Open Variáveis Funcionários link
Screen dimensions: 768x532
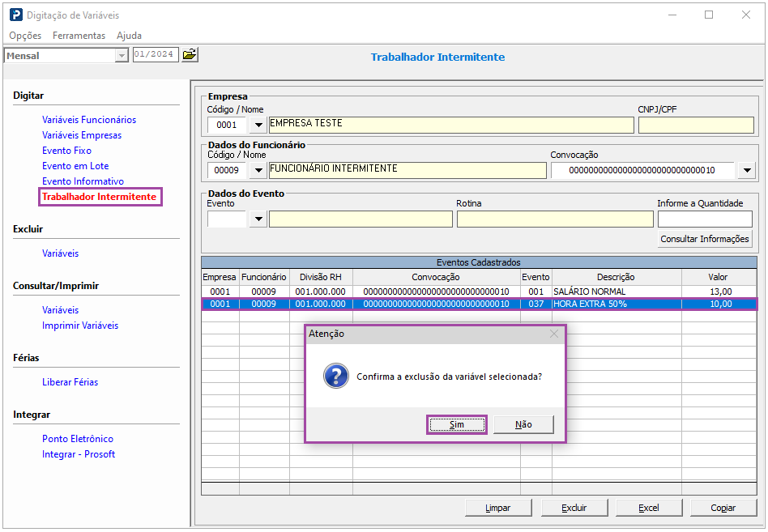pyautogui.click(x=89, y=119)
